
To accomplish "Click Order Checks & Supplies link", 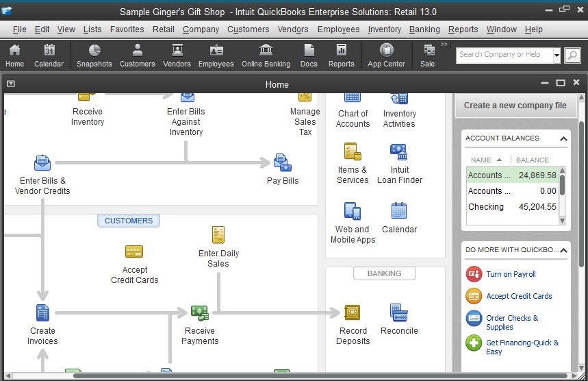I will click(x=512, y=322).
